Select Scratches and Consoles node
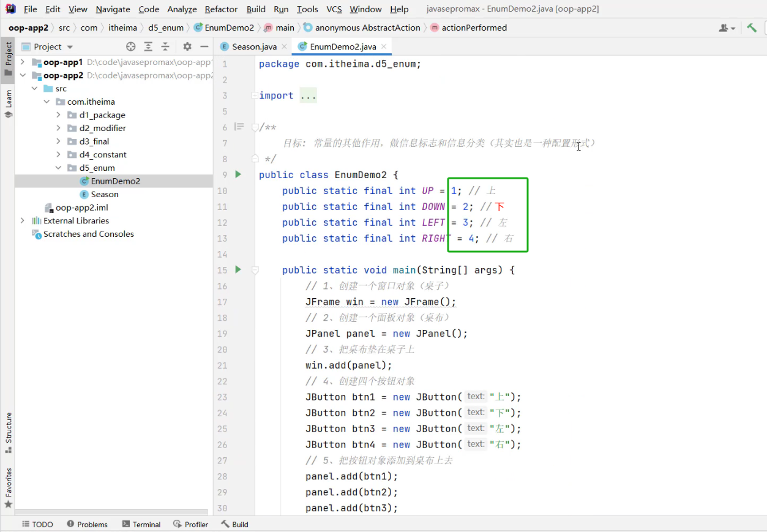This screenshot has height=532, width=767. (x=88, y=234)
